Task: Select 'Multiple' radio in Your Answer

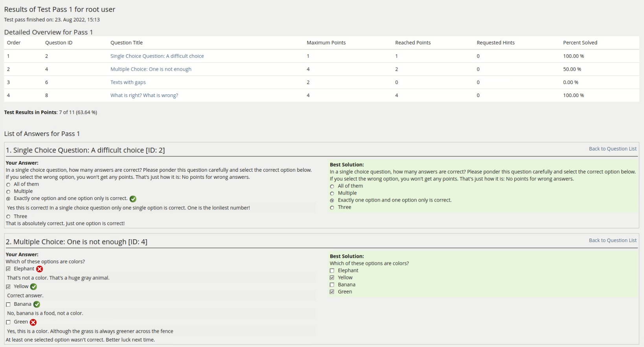Action: point(8,192)
